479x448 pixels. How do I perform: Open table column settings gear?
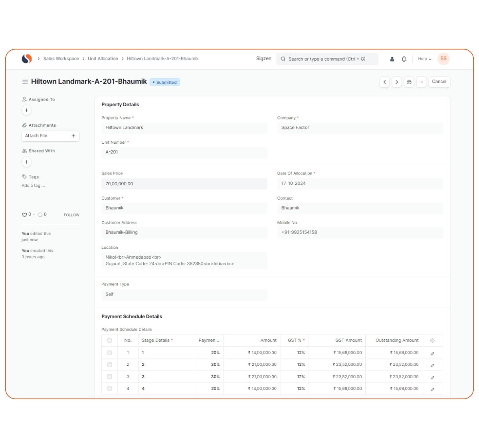(x=432, y=341)
